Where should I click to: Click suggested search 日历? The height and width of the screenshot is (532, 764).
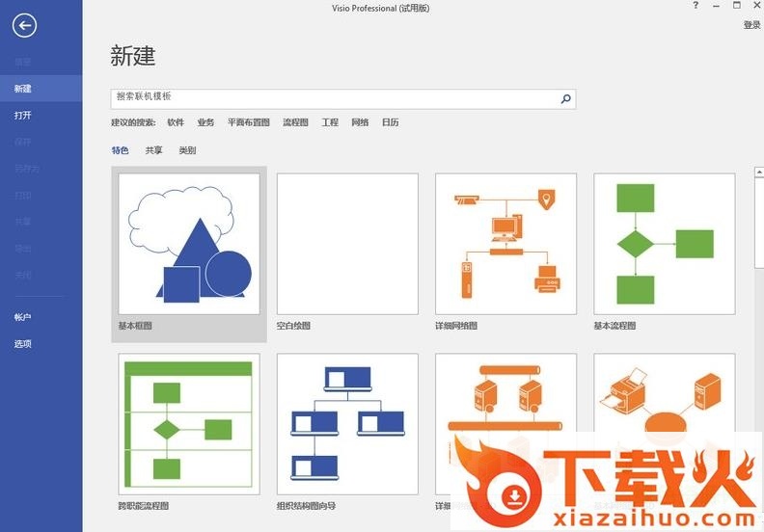tap(391, 122)
